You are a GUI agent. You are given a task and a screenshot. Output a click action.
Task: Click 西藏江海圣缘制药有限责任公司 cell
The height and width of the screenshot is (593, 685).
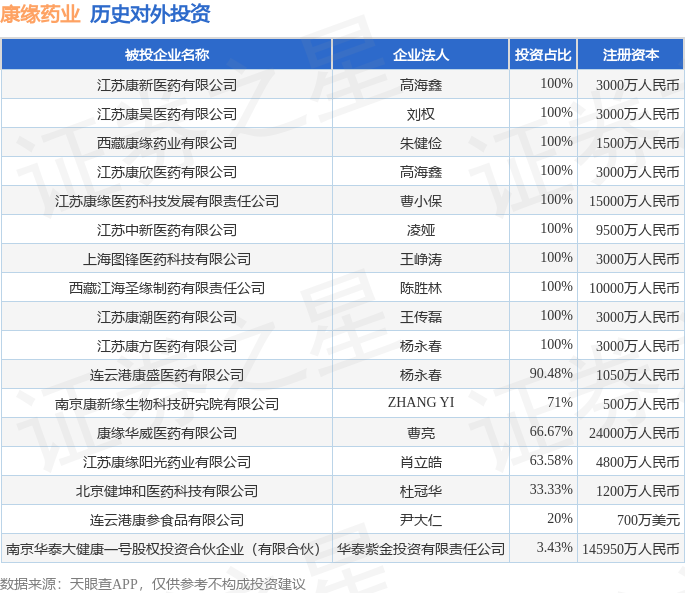[167, 288]
